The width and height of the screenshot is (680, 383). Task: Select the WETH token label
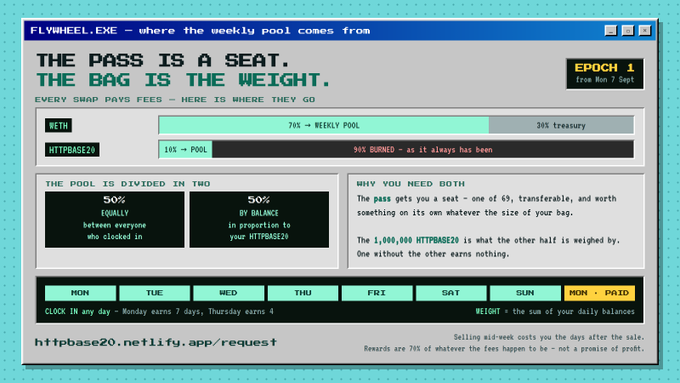coord(58,126)
